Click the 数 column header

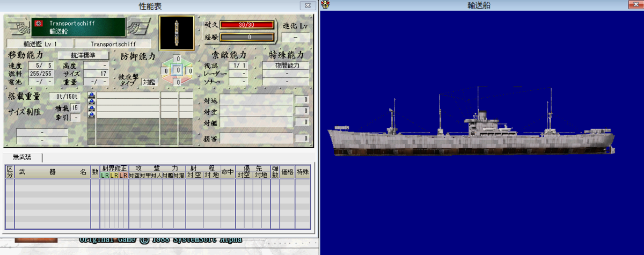pyautogui.click(x=95, y=172)
